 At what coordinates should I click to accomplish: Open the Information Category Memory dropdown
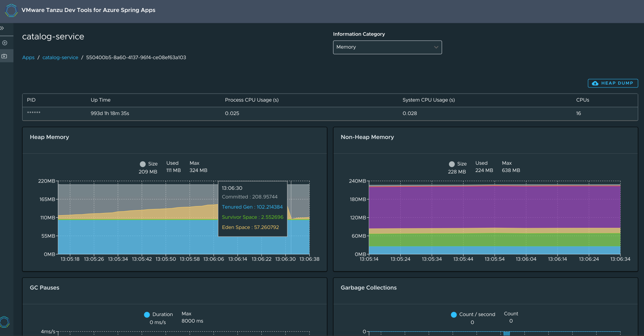click(387, 47)
